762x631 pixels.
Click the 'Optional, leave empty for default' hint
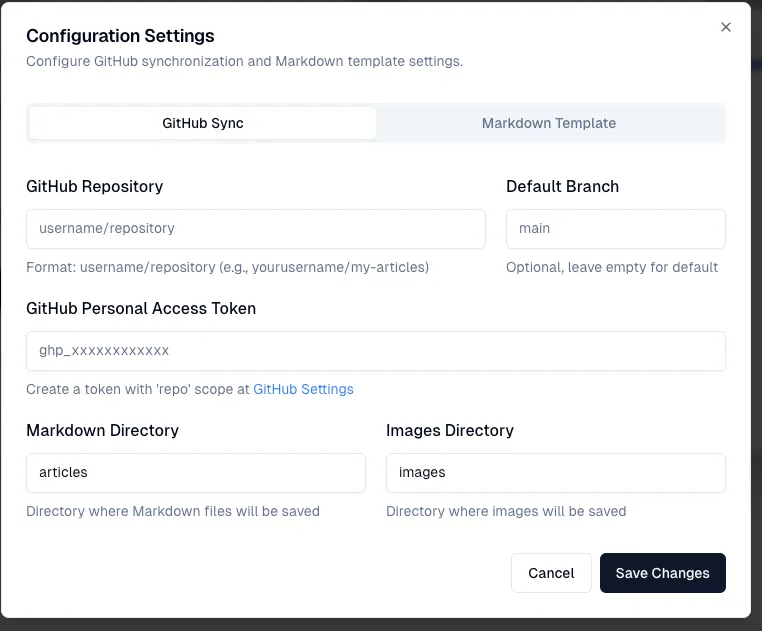pos(612,267)
